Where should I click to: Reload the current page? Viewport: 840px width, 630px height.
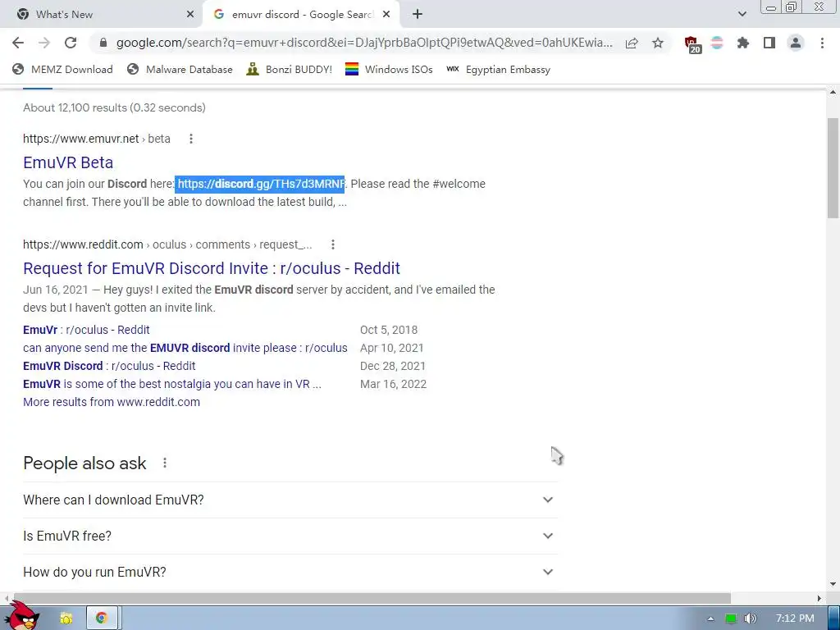pyautogui.click(x=71, y=43)
